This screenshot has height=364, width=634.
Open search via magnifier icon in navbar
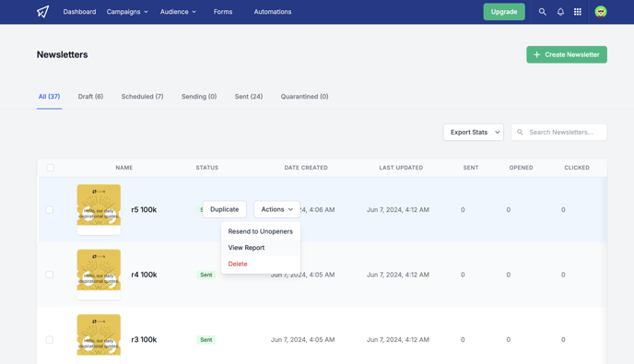click(x=542, y=12)
